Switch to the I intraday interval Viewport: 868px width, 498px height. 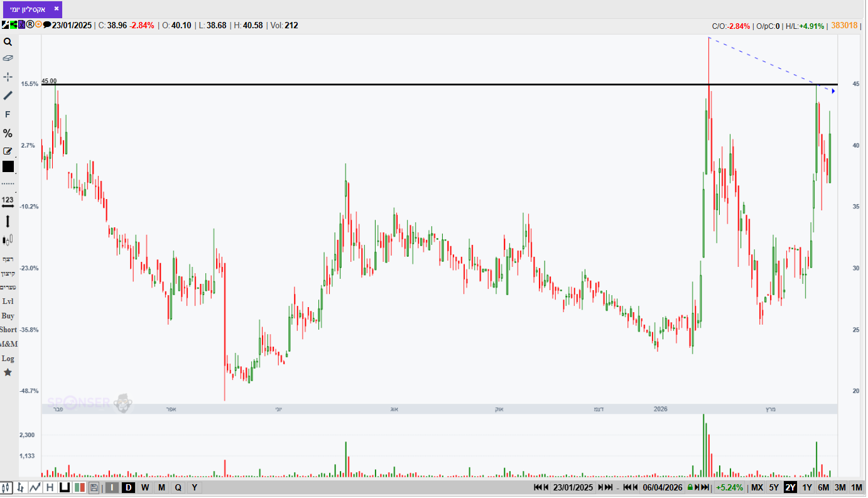112,487
